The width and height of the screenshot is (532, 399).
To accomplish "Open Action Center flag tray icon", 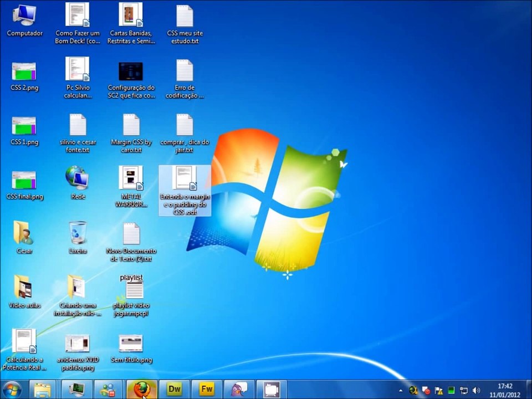I will (439, 391).
